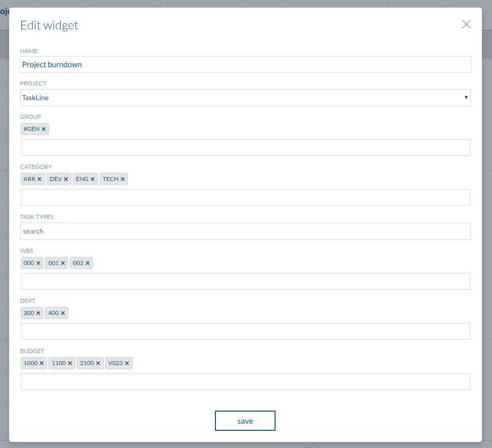The width and height of the screenshot is (492, 448).
Task: Remove the ARR category tag
Action: (39, 180)
